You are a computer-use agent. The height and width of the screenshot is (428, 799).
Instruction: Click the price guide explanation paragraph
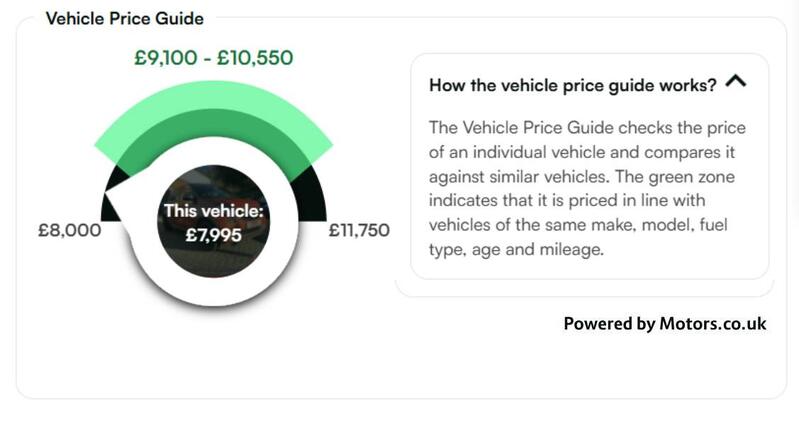pyautogui.click(x=587, y=188)
